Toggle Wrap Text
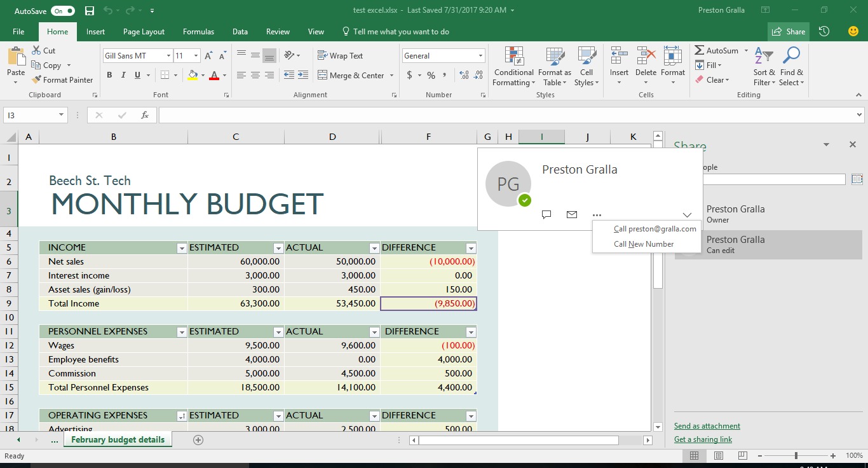 (x=340, y=55)
